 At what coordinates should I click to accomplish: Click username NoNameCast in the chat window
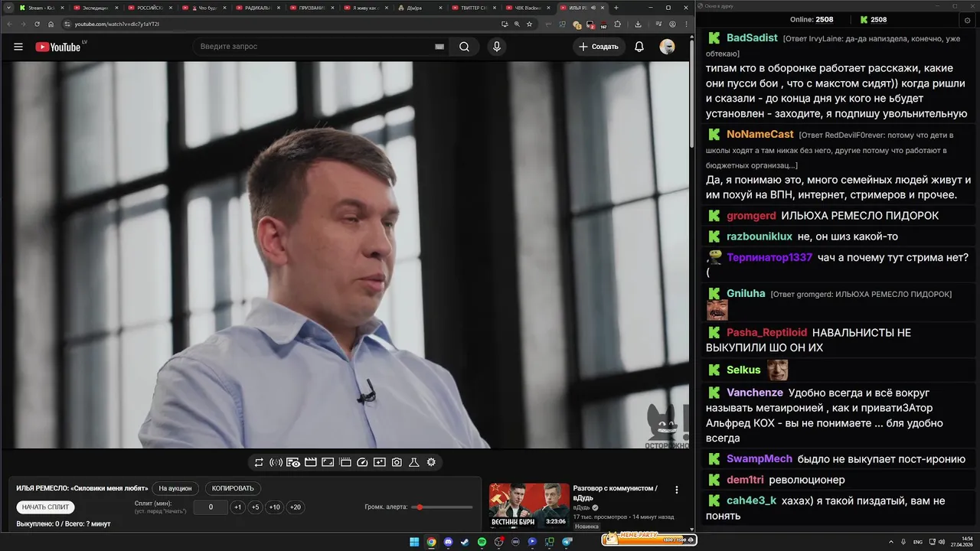click(x=760, y=134)
